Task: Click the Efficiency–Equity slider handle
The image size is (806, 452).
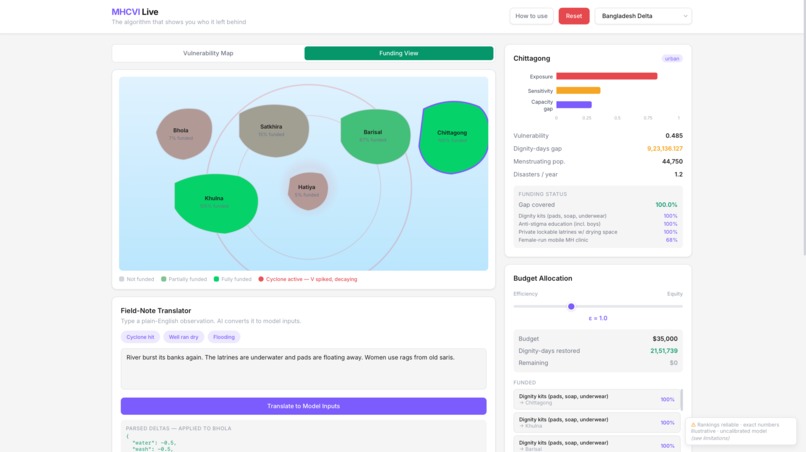Action: tap(571, 306)
